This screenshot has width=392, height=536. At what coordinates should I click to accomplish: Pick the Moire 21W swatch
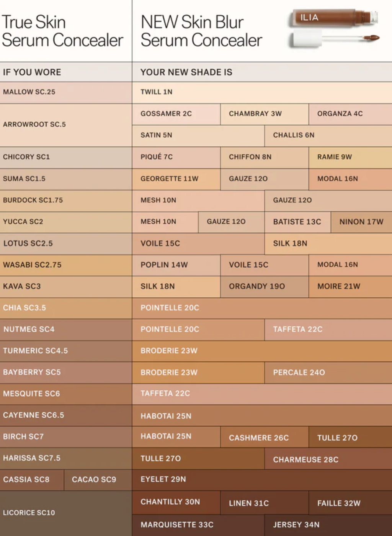pos(351,287)
